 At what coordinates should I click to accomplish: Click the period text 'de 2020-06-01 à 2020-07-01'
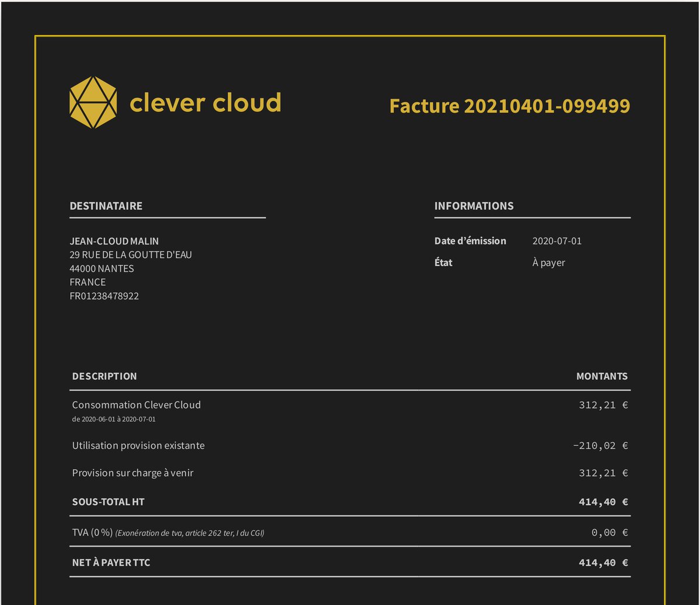[114, 419]
